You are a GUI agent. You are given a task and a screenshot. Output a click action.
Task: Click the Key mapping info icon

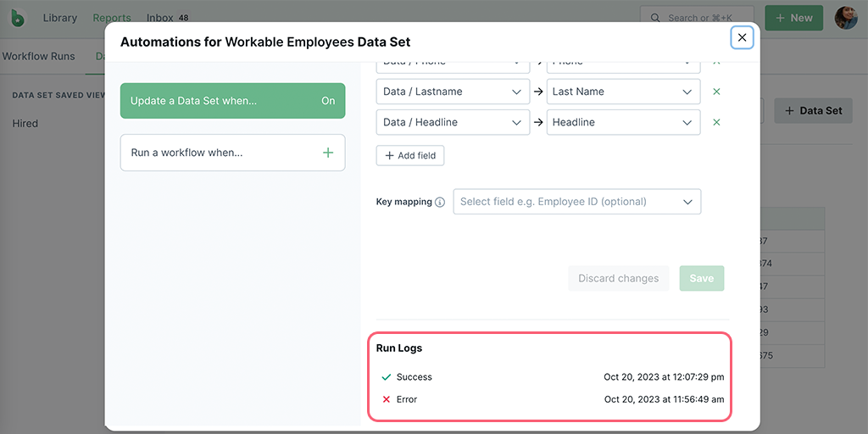click(x=440, y=202)
